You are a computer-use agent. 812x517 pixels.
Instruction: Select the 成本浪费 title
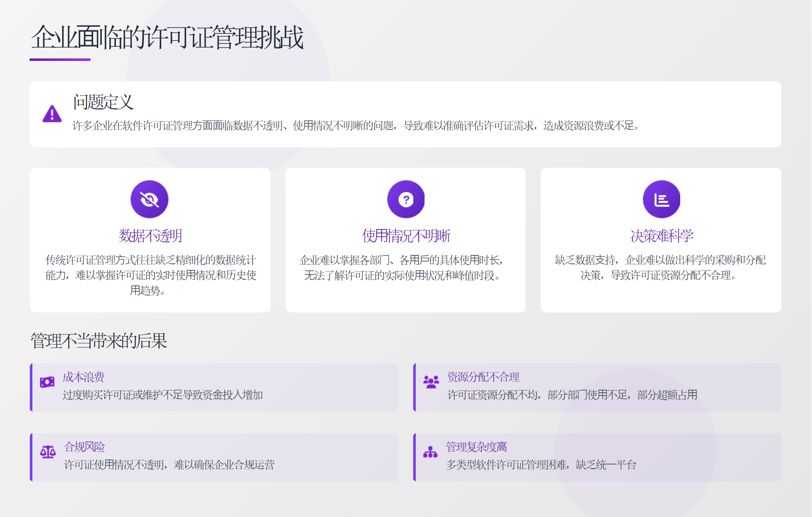coord(83,377)
